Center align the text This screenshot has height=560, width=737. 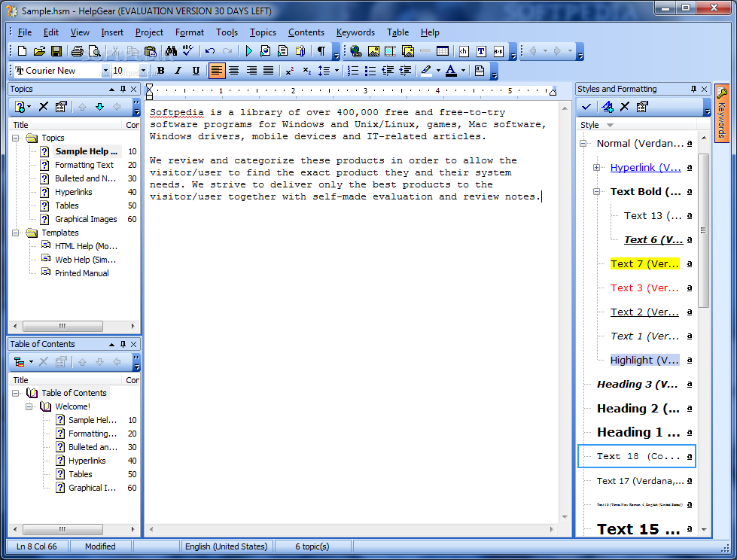(233, 71)
